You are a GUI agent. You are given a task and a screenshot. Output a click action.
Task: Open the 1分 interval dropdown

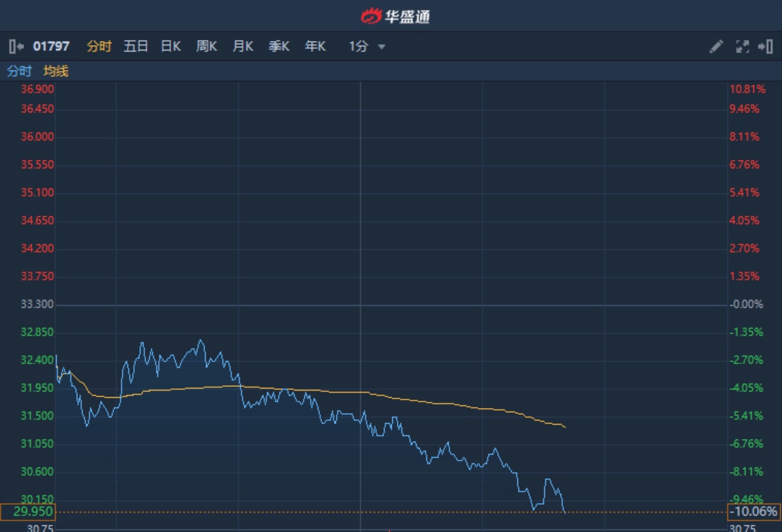tap(359, 47)
